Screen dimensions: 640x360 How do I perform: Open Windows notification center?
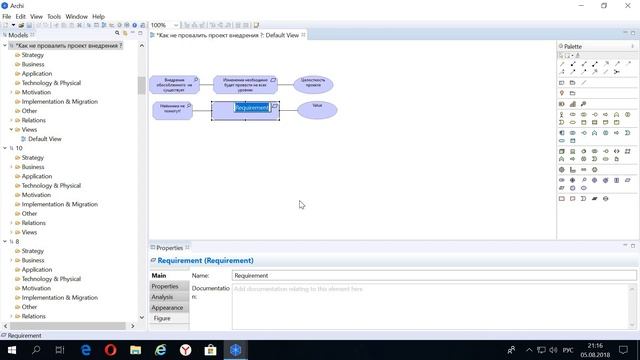(x=623, y=350)
